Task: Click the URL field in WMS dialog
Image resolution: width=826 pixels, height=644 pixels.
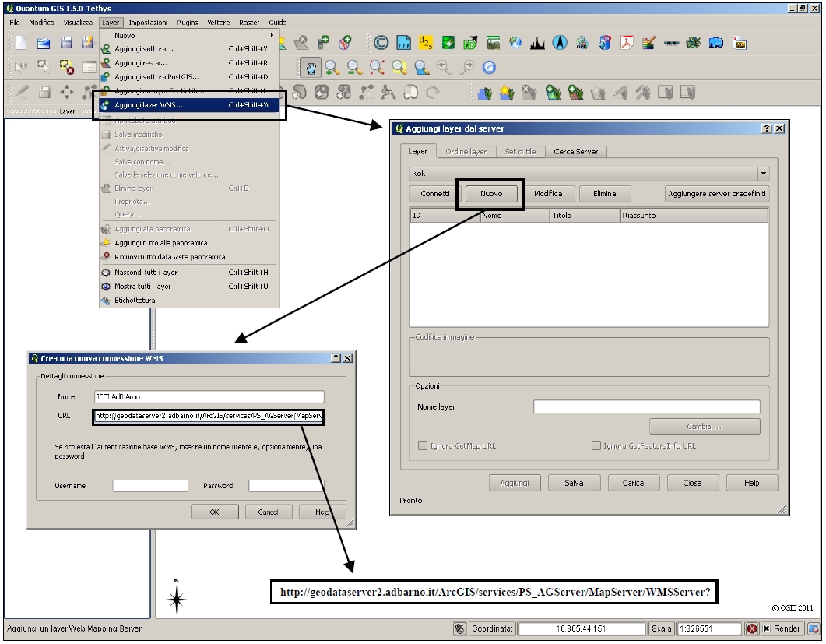Action: click(x=208, y=417)
